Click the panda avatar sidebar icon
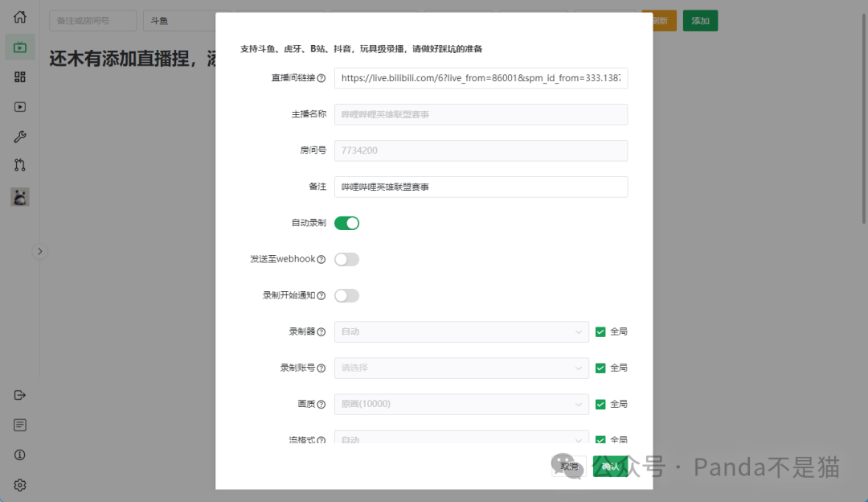 point(20,196)
